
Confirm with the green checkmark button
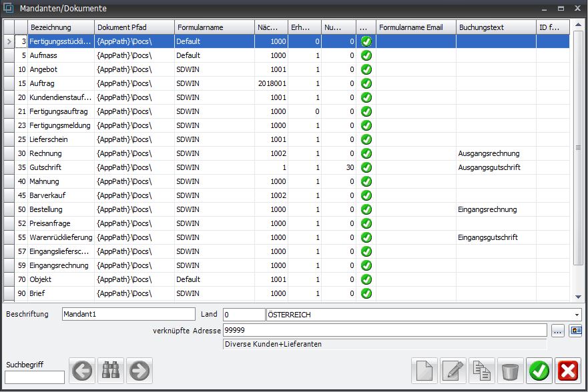pos(539,370)
